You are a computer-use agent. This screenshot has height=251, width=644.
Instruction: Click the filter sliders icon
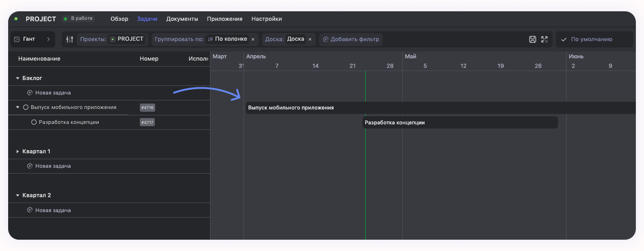[x=69, y=39]
